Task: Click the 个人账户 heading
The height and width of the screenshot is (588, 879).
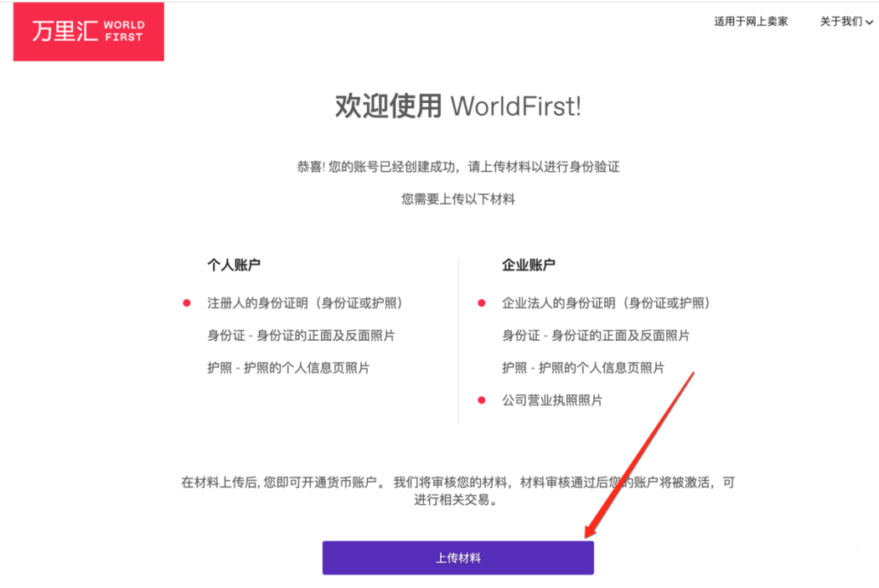Action: tap(234, 265)
